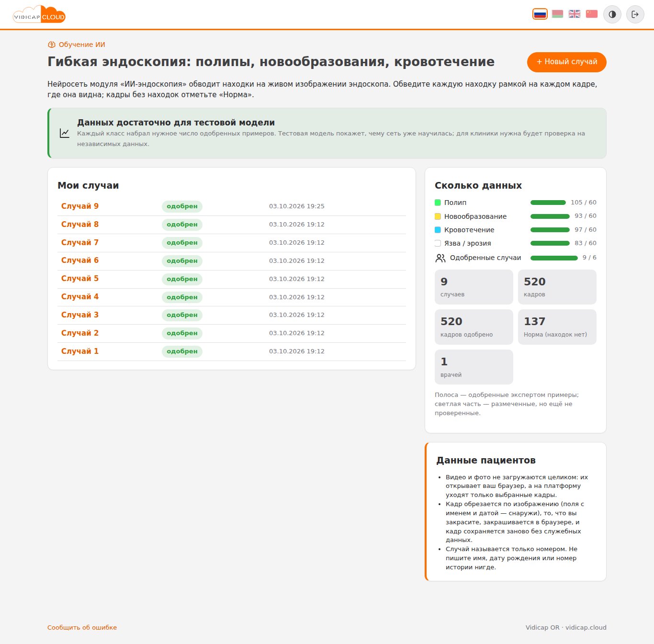Click the 83 / 60 count value
The width and height of the screenshot is (654, 644).
[586, 243]
